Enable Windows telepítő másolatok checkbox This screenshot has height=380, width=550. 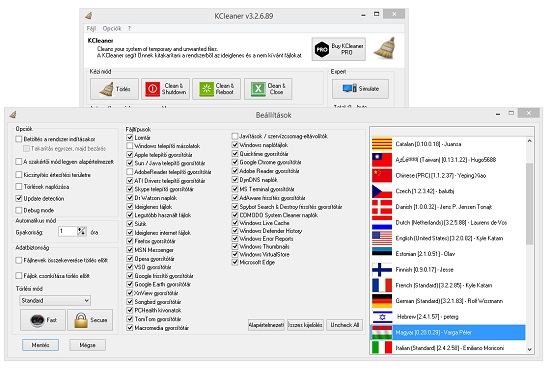point(130,146)
